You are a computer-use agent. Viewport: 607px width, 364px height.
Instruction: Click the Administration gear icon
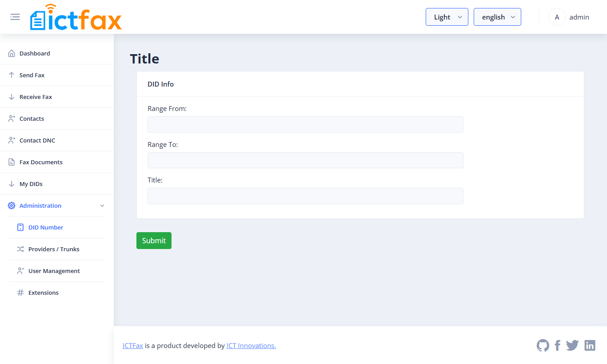[x=12, y=206]
